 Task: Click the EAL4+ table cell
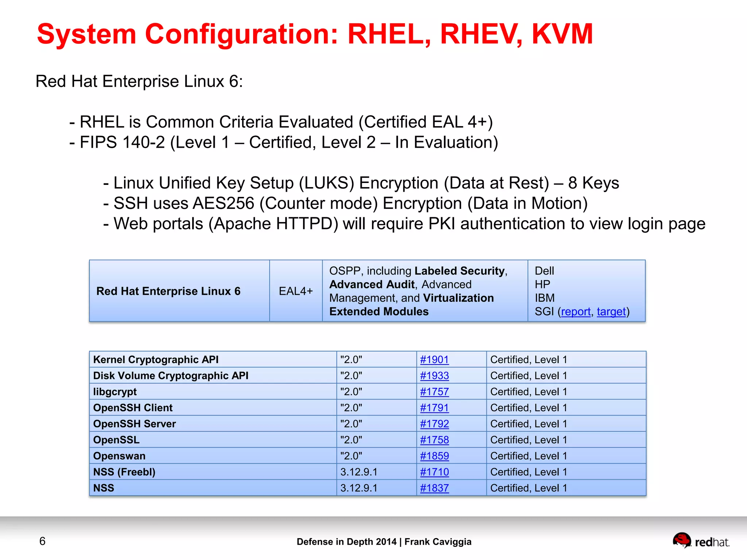pos(296,291)
